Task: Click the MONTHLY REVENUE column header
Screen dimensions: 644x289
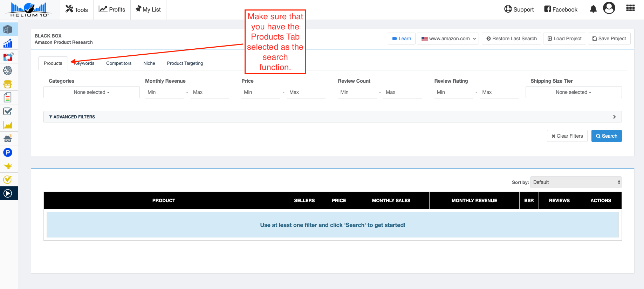Action: pyautogui.click(x=474, y=200)
